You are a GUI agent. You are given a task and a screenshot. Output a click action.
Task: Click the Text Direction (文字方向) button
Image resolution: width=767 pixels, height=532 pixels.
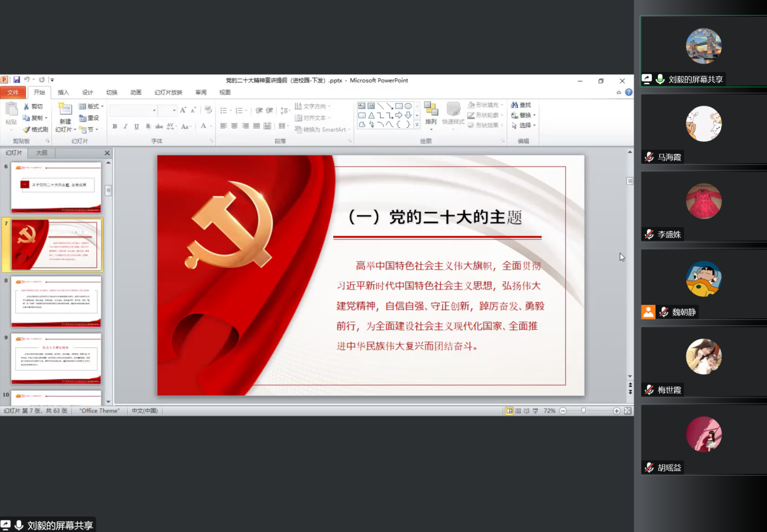(313, 107)
